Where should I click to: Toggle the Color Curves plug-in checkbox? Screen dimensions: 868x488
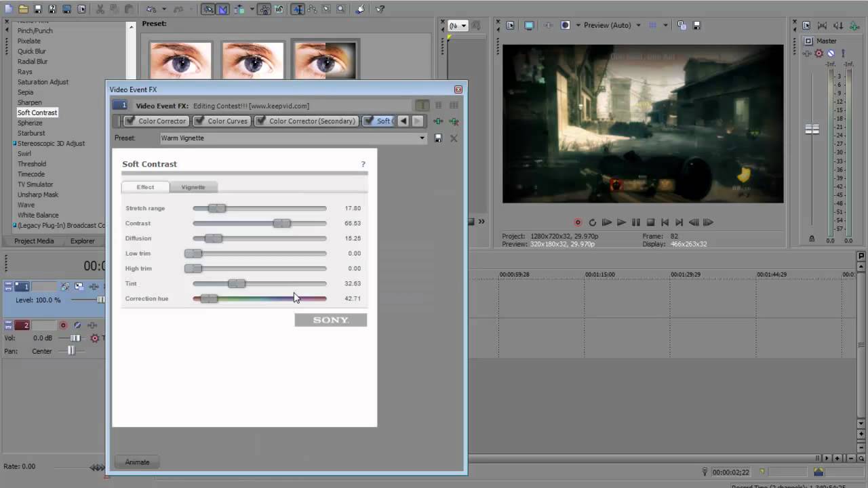pos(199,121)
